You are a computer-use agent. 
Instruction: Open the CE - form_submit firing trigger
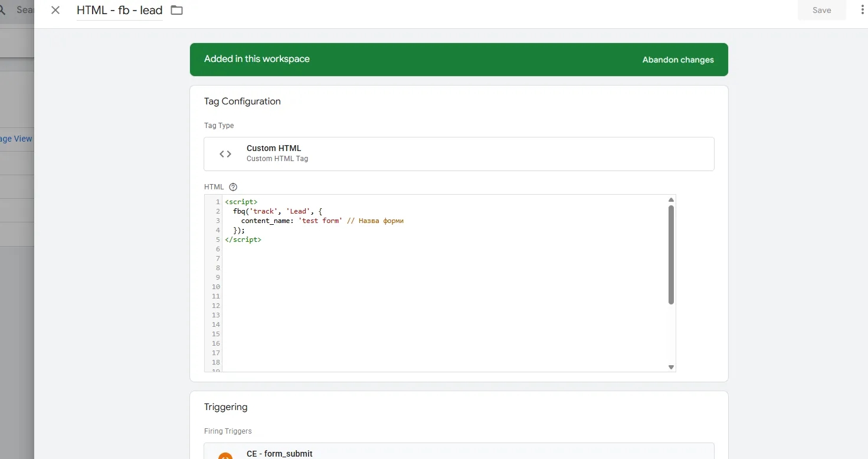click(458, 451)
